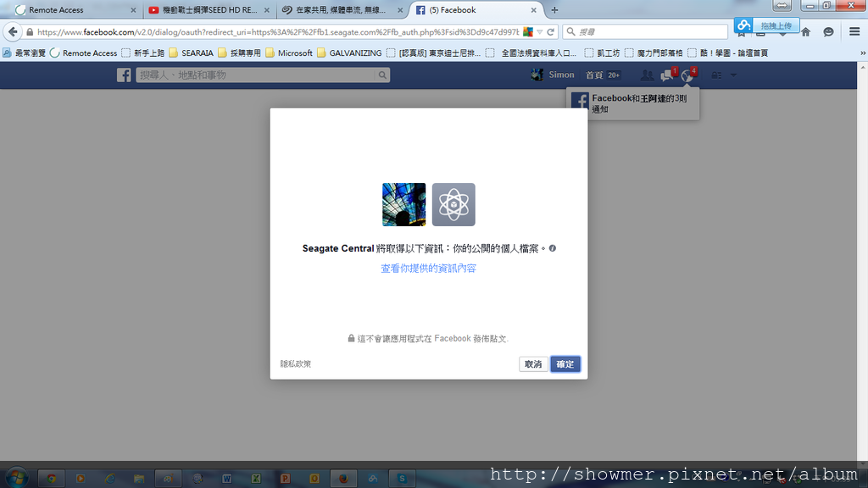The width and height of the screenshot is (868, 488).
Task: Click the colorful antivirus icon in address bar
Action: pos(528,32)
